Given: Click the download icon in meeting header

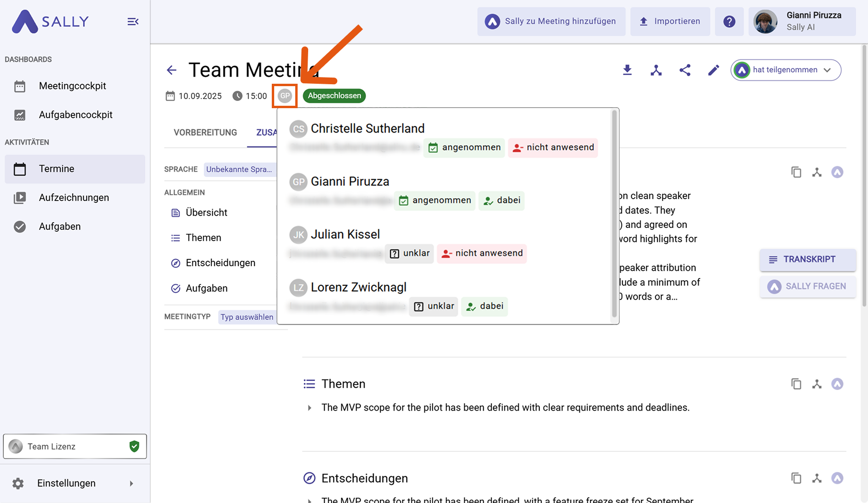Looking at the screenshot, I should (627, 70).
